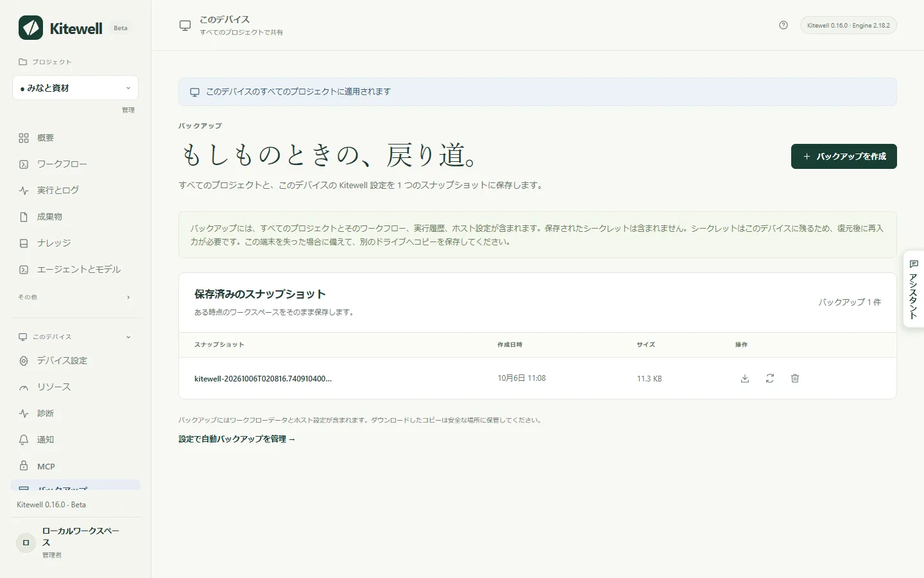924x578 pixels.
Task: Click バックアップを作成 button
Action: (x=844, y=157)
